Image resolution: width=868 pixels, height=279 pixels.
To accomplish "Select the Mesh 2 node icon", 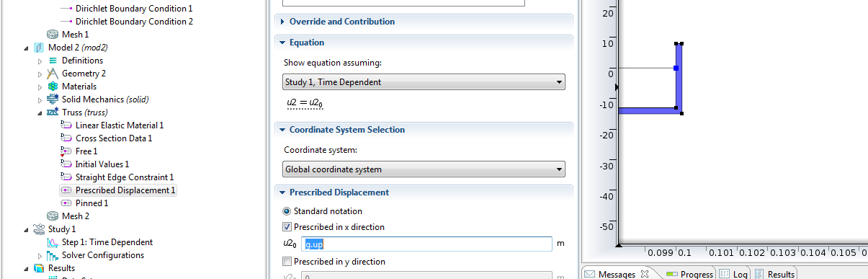I will (x=53, y=216).
